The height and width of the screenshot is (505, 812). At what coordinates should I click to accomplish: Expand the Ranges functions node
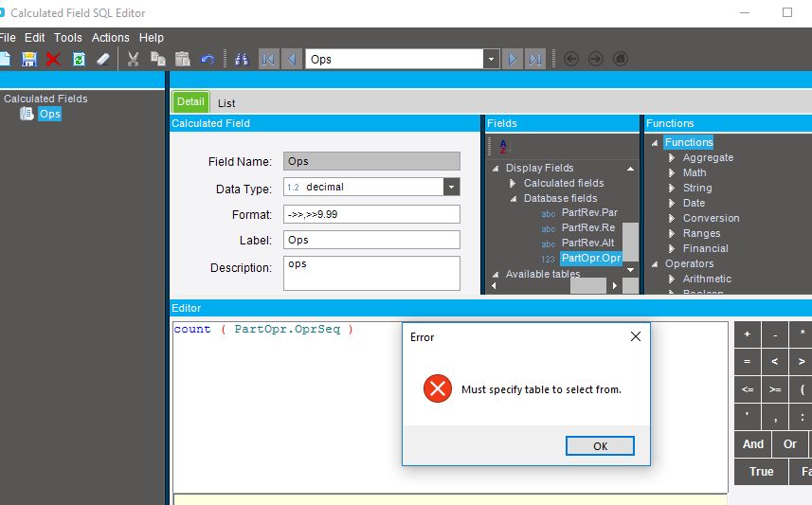click(x=672, y=234)
